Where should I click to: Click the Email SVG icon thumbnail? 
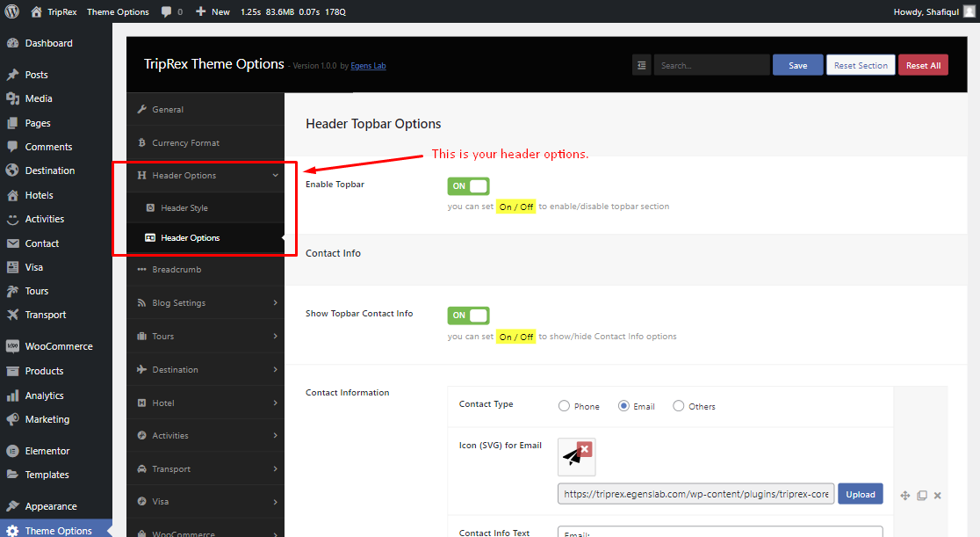(x=576, y=457)
